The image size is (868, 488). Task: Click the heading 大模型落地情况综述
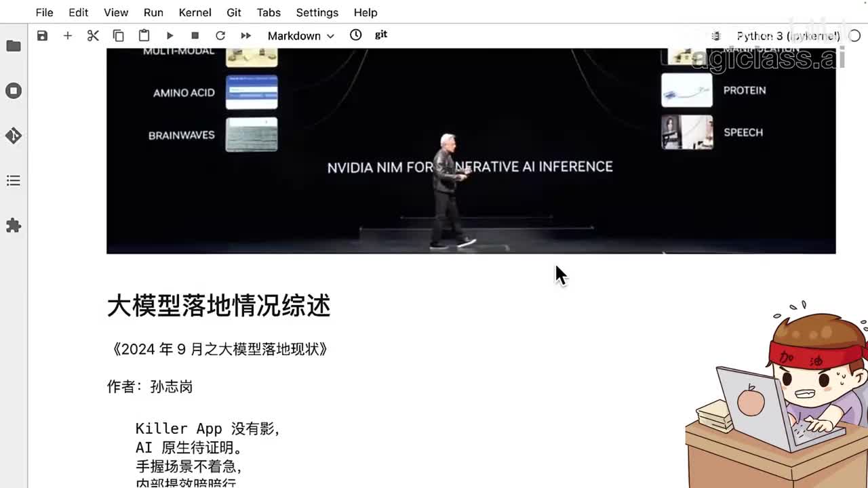[218, 306]
